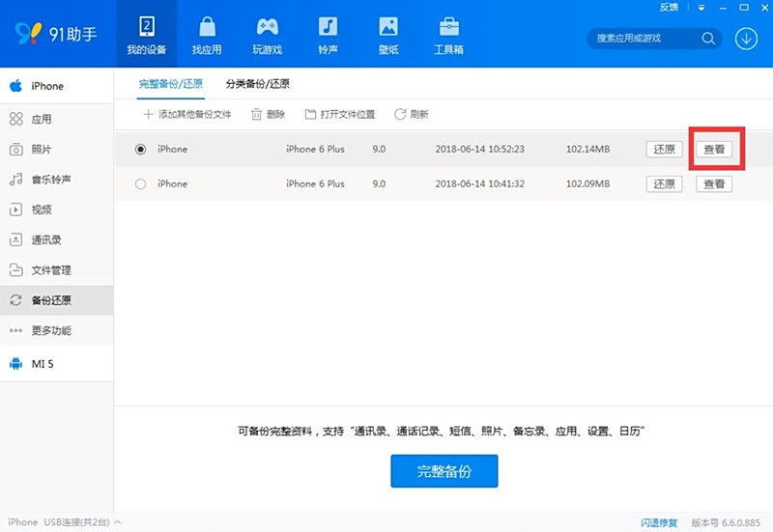Go to the 铃声 ringtones section
Image resolution: width=773 pixels, height=532 pixels.
pos(329,35)
